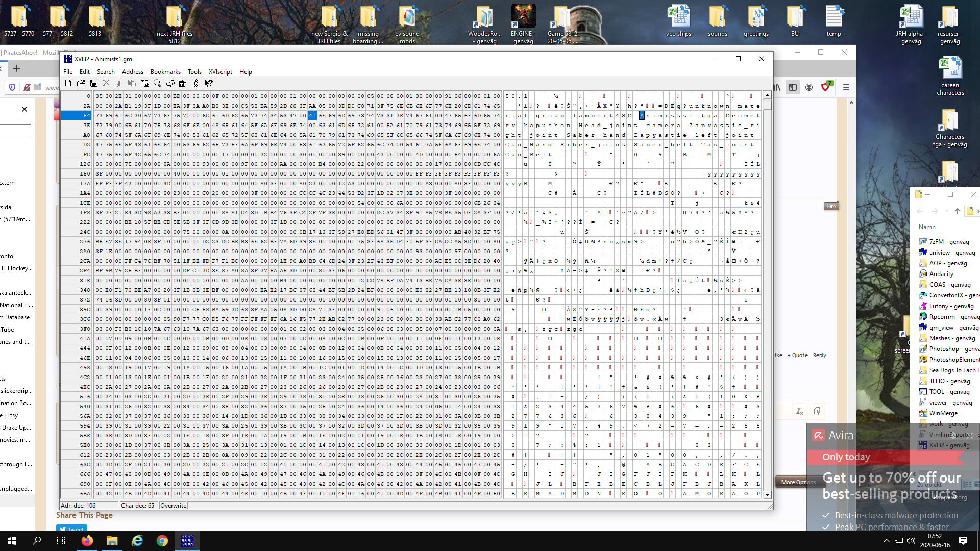
Task: Open the vco ships desktop icon
Action: [678, 21]
